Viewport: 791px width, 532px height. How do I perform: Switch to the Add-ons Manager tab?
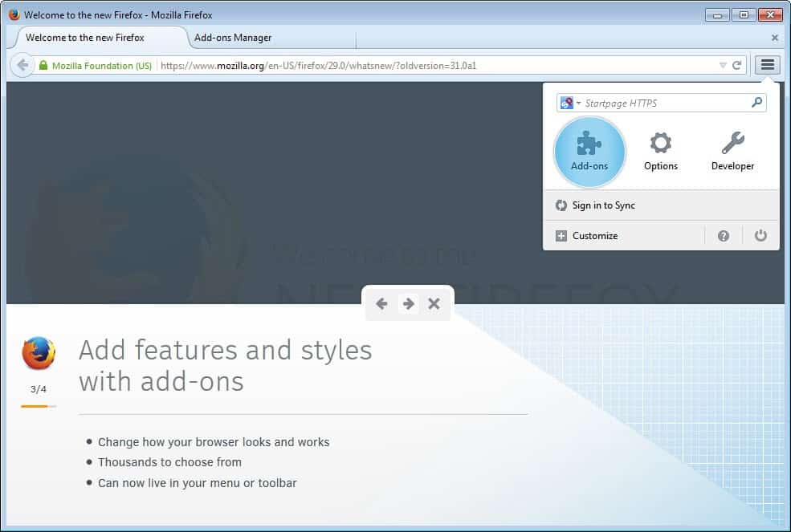pyautogui.click(x=233, y=38)
